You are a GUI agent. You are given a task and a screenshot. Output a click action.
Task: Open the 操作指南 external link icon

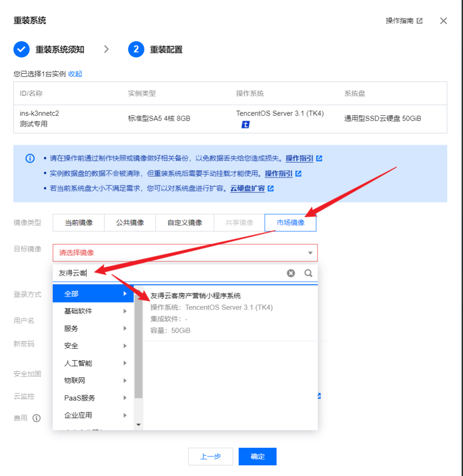coord(419,21)
